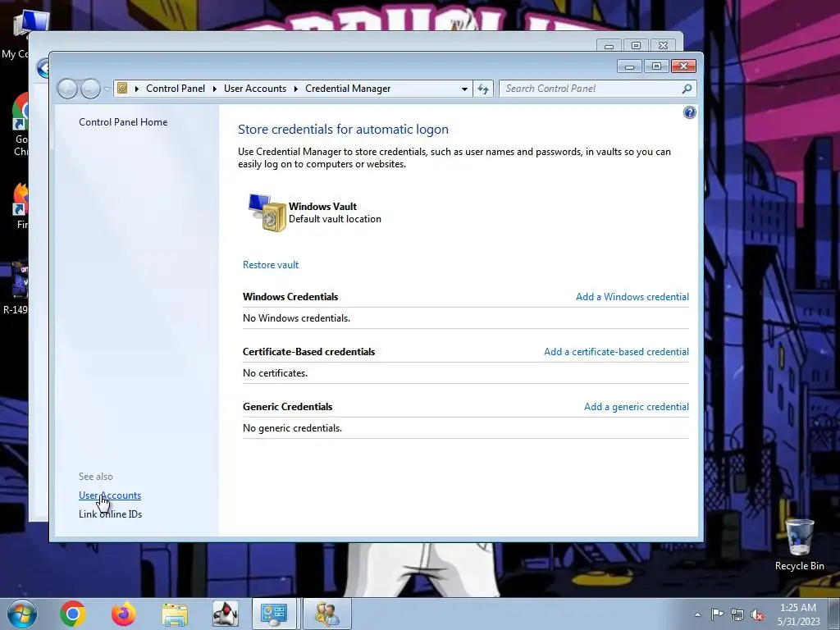Click Add a generic credential
Viewport: 840px width, 630px height.
(637, 407)
